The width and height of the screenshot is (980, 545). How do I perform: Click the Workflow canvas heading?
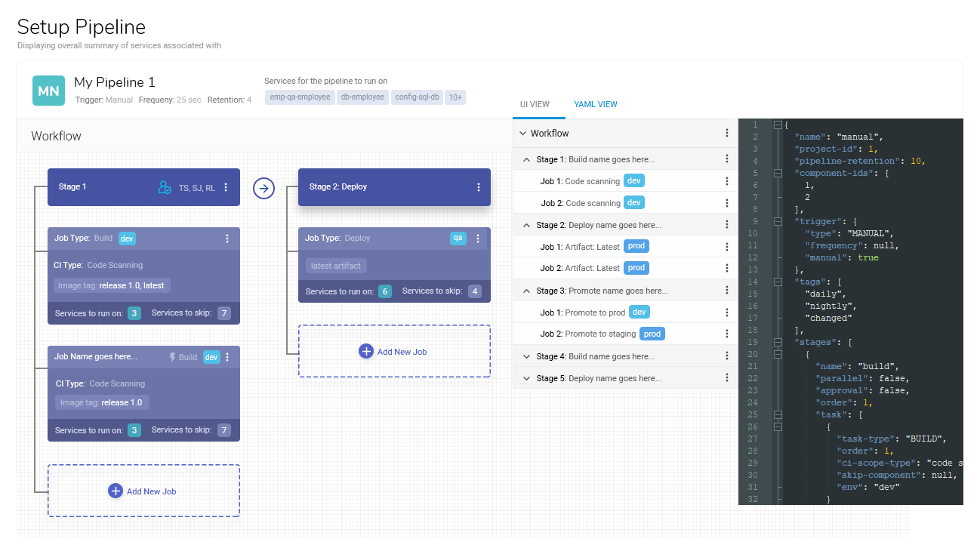click(x=56, y=136)
